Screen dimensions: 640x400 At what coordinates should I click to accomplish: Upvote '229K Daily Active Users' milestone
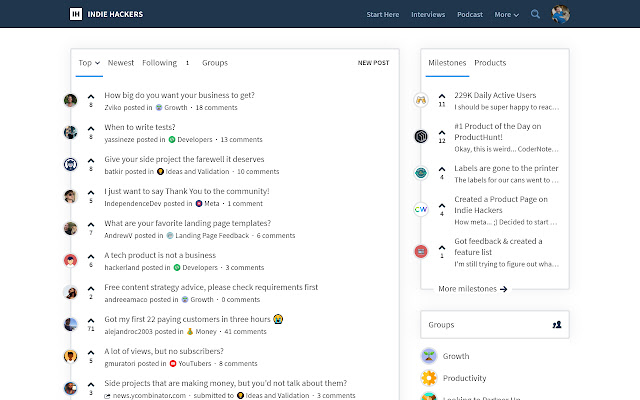tap(442, 96)
